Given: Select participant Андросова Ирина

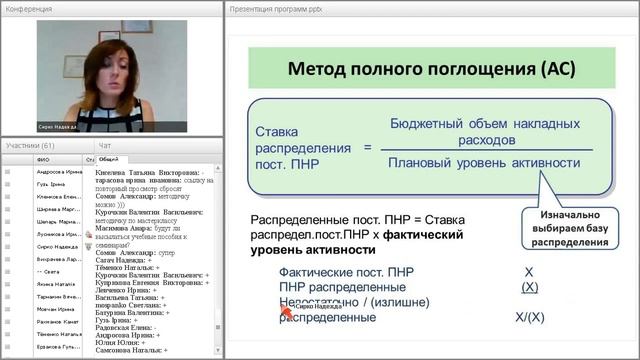Looking at the screenshot, I should point(59,172).
